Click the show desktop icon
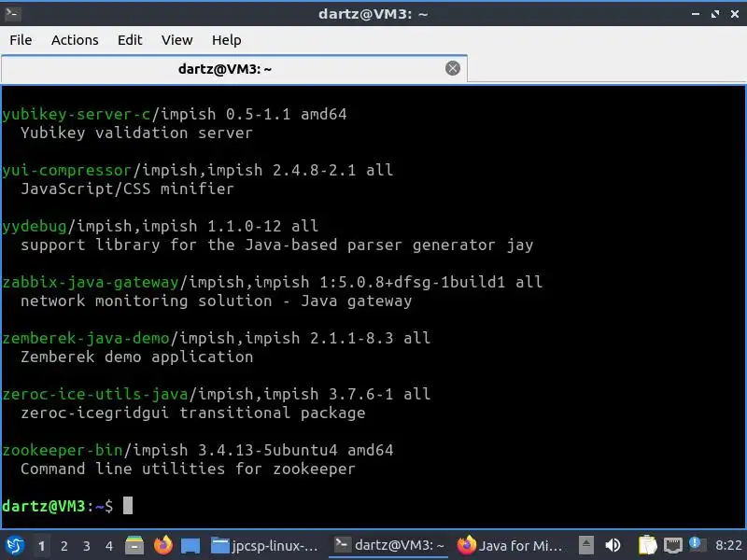747x560 pixels. click(x=190, y=546)
